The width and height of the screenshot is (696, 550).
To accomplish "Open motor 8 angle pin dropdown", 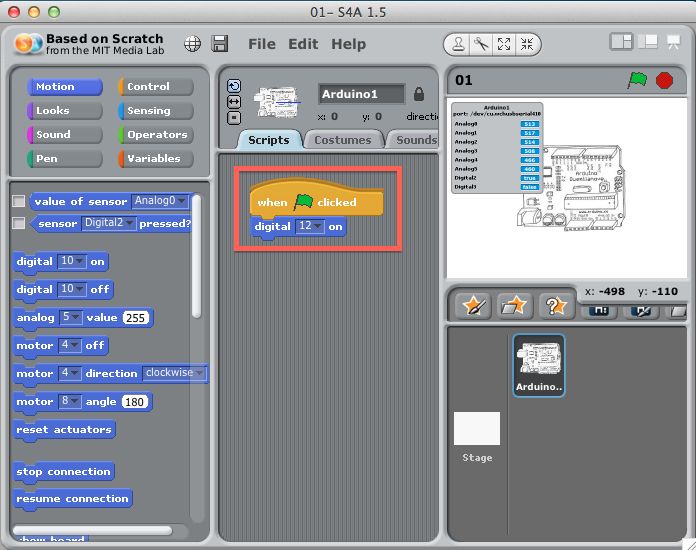I will tap(70, 401).
